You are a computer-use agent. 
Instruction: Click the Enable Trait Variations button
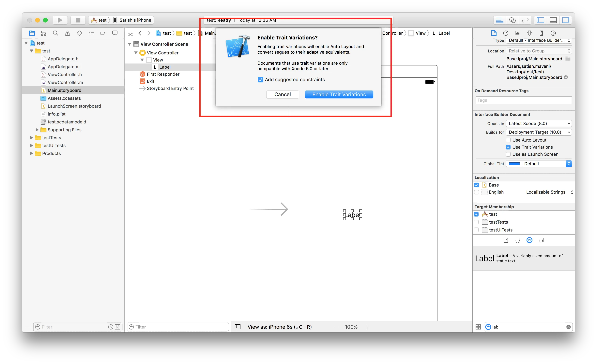pos(339,94)
